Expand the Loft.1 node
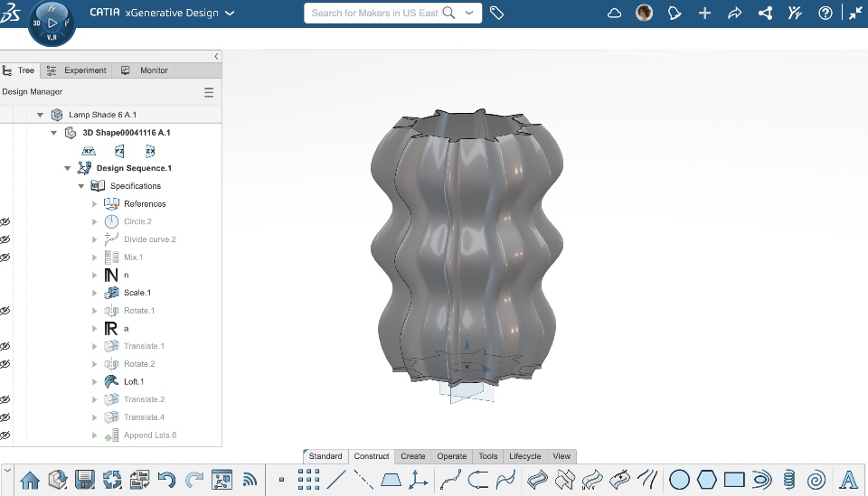The image size is (868, 496). (94, 382)
